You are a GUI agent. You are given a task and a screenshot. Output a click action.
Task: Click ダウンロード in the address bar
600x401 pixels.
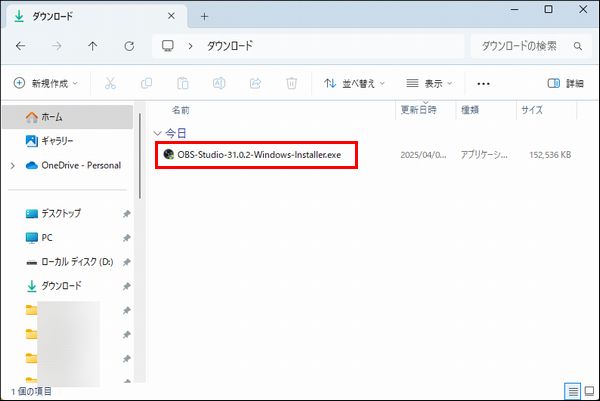click(x=230, y=46)
